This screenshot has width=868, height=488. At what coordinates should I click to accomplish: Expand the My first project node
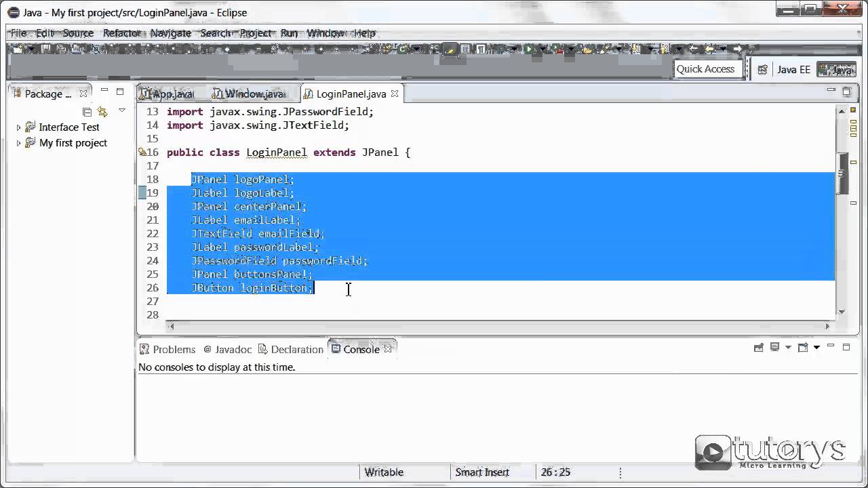click(18, 143)
